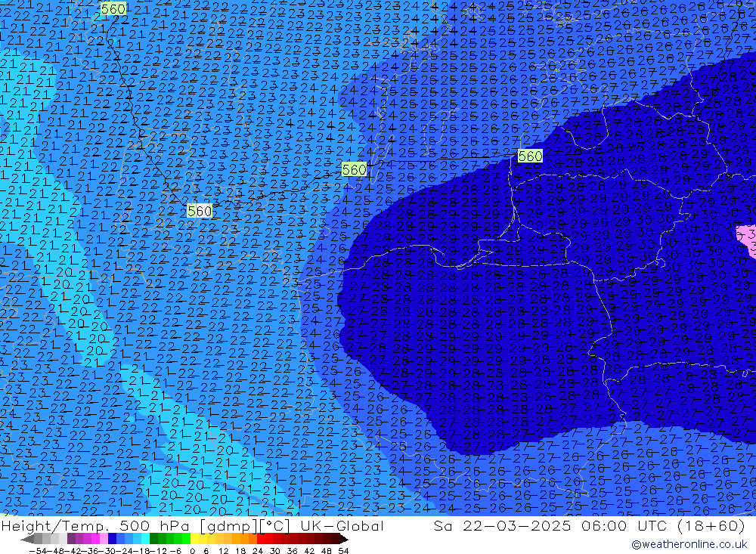Click the '06:00 UTC' time text

(x=624, y=525)
